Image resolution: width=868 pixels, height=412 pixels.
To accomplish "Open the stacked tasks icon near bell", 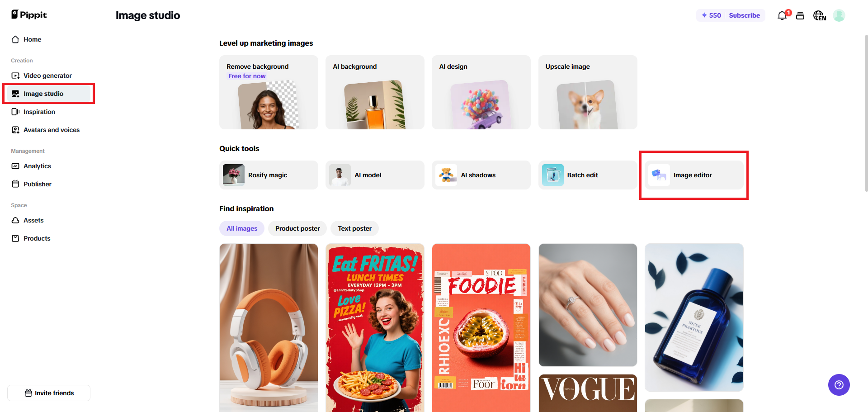I will click(800, 15).
